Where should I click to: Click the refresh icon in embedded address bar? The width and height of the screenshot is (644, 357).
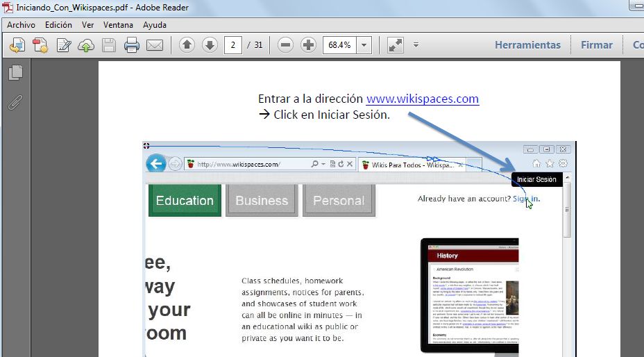coord(341,164)
